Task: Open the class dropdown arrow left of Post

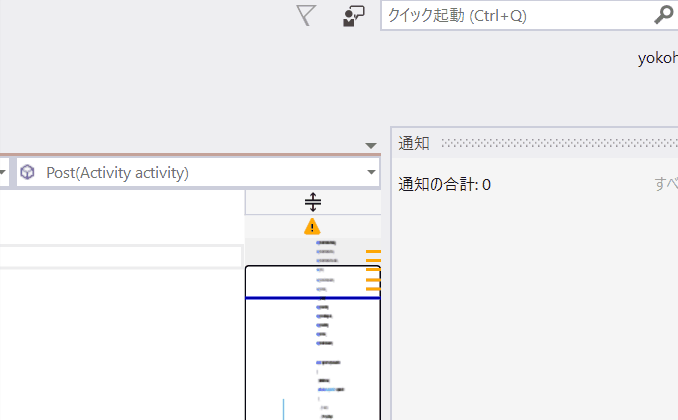Action: pos(3,172)
